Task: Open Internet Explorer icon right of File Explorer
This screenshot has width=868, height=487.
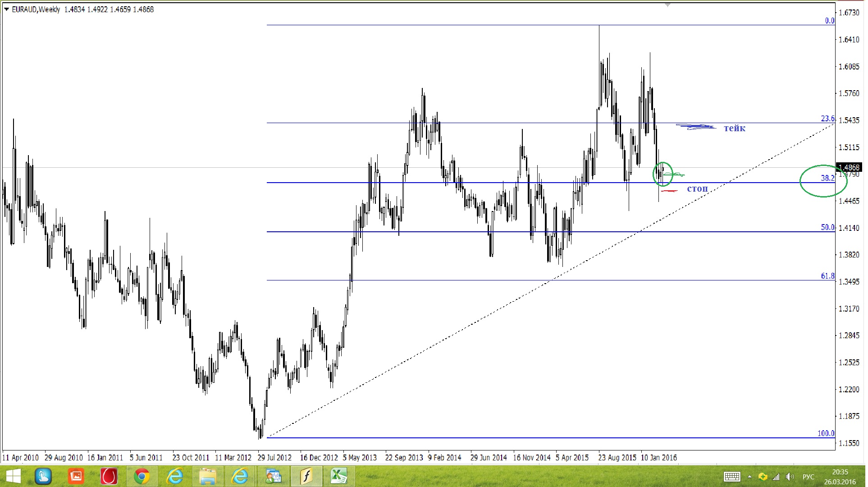Action: [x=240, y=476]
